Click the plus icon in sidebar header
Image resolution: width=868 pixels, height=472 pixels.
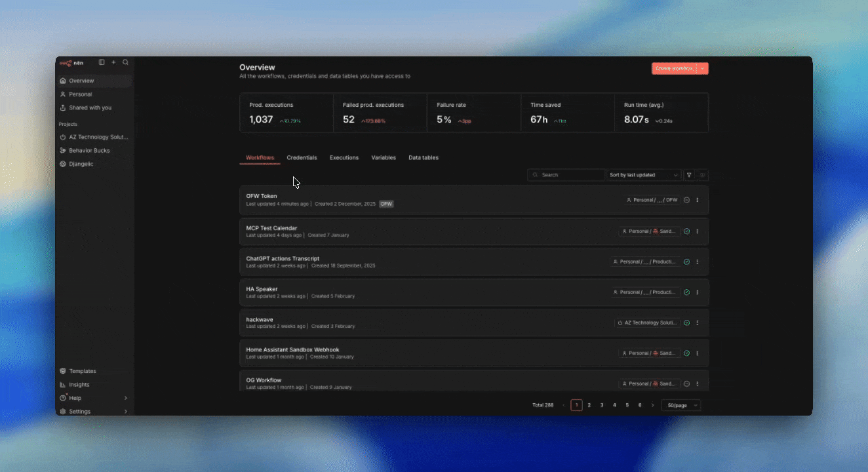click(113, 62)
